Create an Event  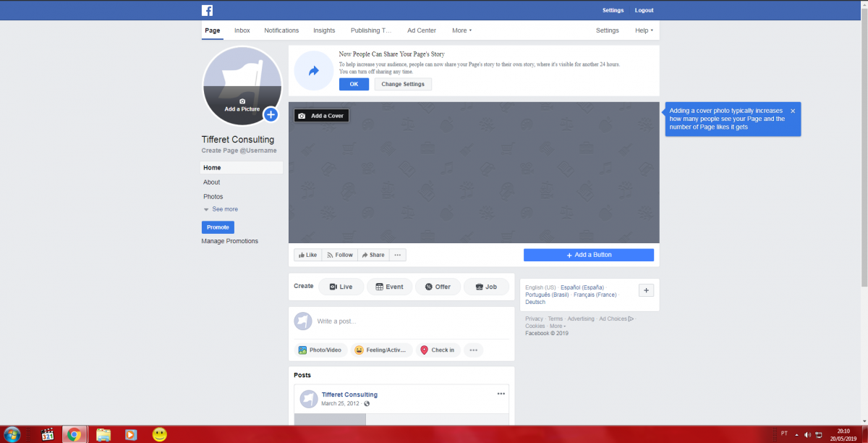pyautogui.click(x=389, y=287)
